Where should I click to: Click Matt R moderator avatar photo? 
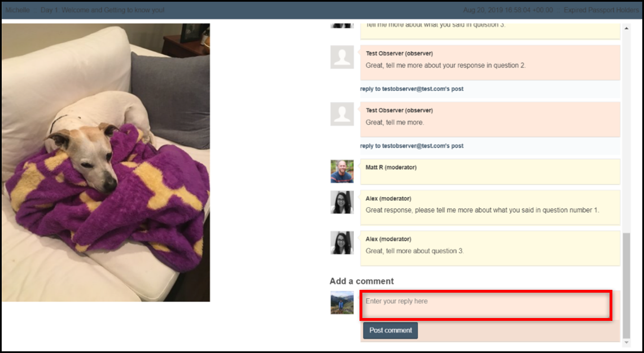pyautogui.click(x=342, y=171)
